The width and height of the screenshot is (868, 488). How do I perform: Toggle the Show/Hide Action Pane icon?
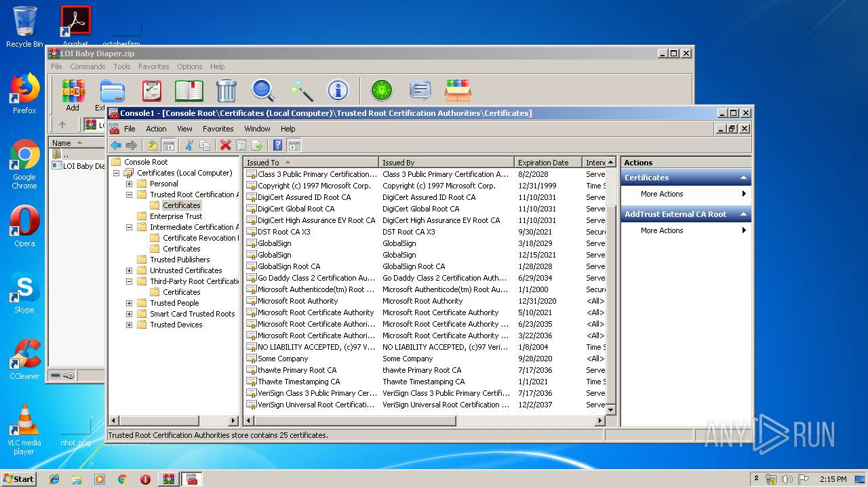294,145
